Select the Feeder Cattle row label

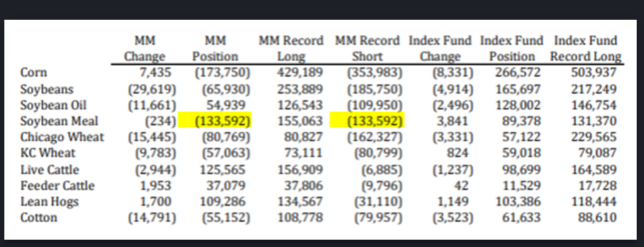tap(57, 186)
